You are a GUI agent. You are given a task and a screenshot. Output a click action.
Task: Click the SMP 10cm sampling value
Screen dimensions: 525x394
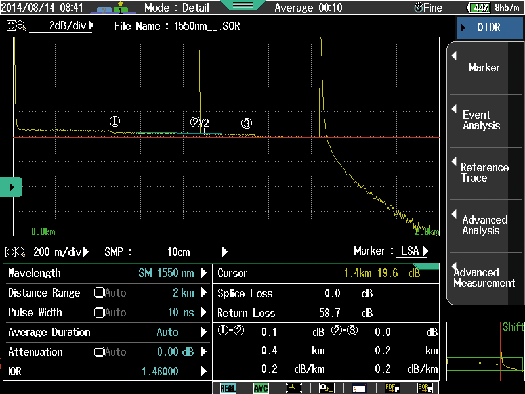click(179, 252)
